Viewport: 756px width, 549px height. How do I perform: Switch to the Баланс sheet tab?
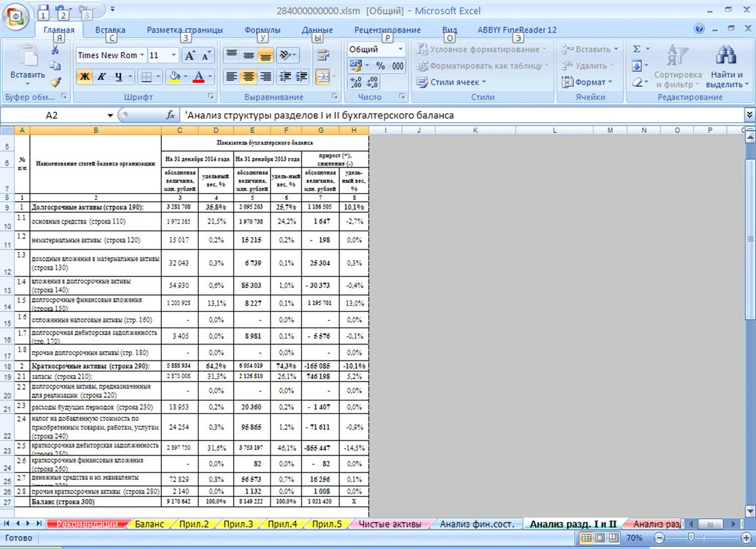[x=148, y=524]
